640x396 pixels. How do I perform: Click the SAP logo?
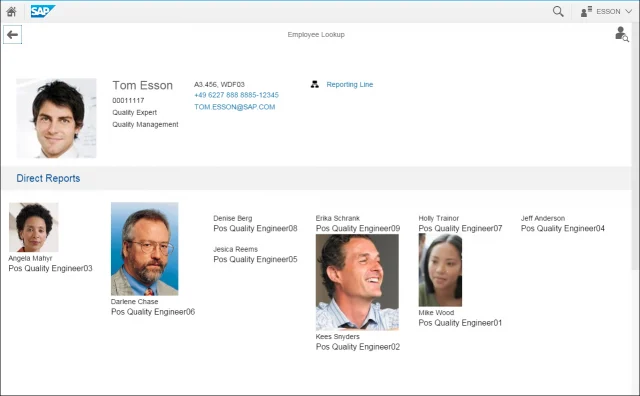(x=42, y=11)
